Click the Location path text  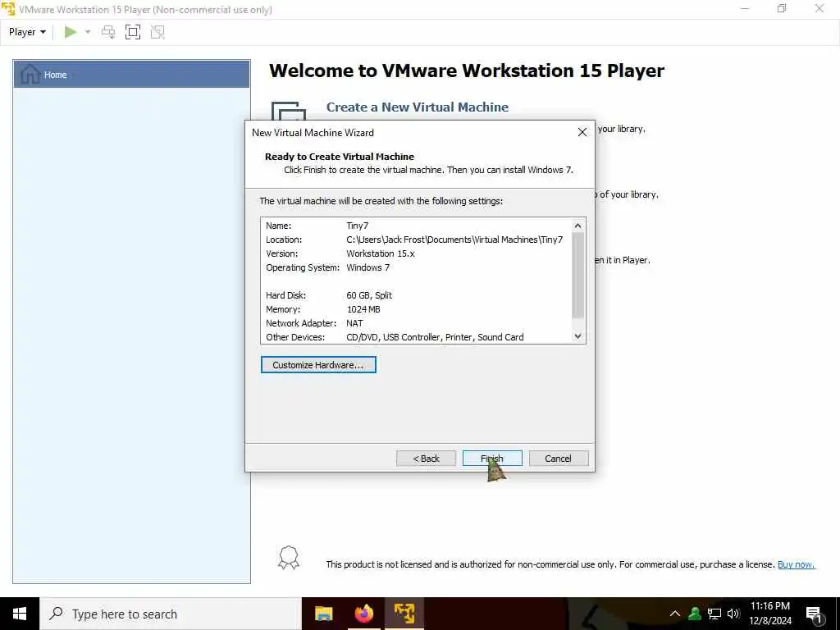[x=454, y=240]
